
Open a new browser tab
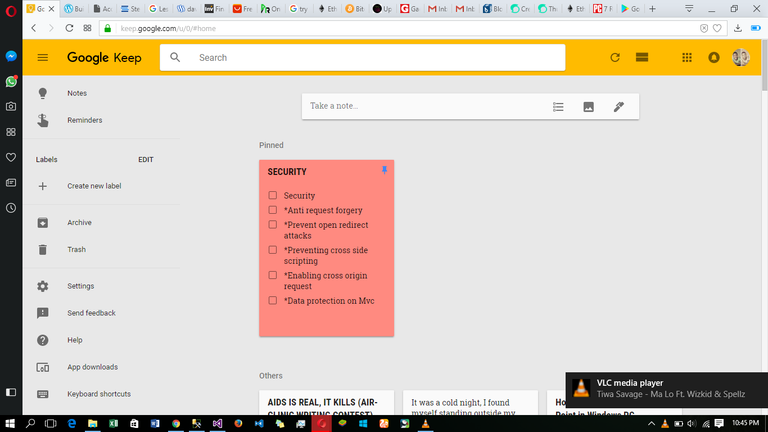click(652, 9)
